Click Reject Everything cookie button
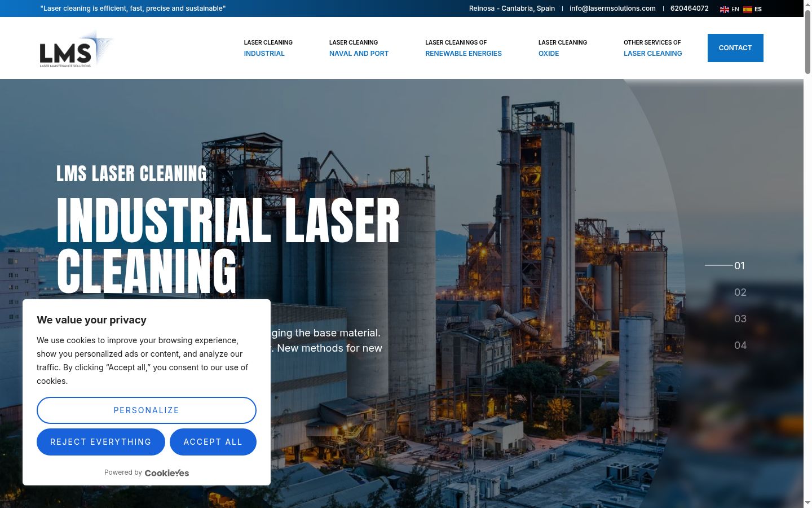The width and height of the screenshot is (812, 508). click(x=101, y=442)
